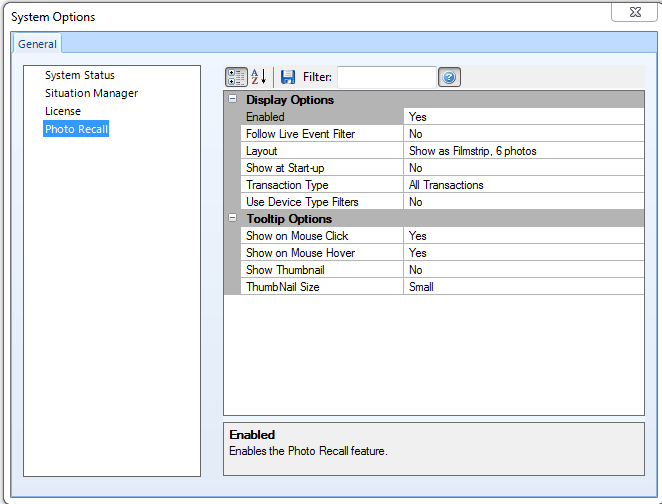Click the Save floppy disk icon
The height and width of the screenshot is (504, 662).
pos(288,77)
